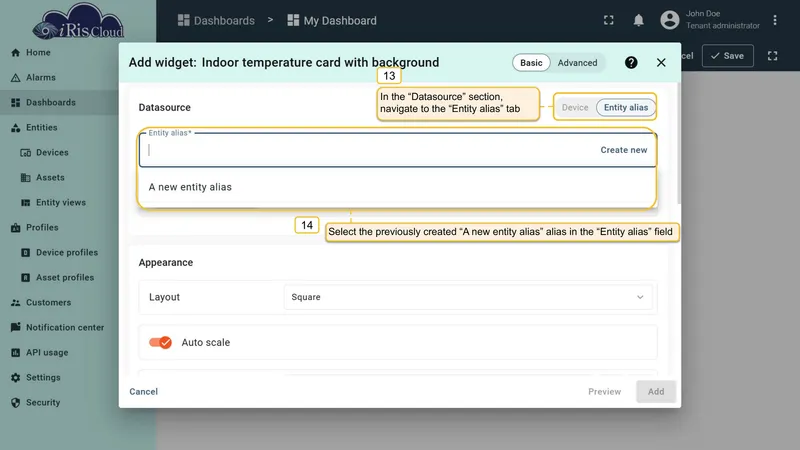Image resolution: width=800 pixels, height=450 pixels.
Task: Click the Notification center icon
Action: pos(15,327)
